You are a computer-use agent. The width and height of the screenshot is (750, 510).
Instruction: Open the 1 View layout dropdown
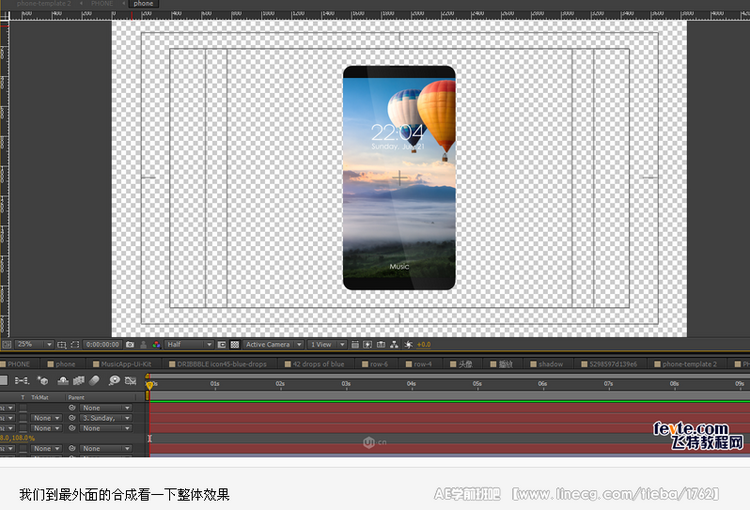pos(327,344)
